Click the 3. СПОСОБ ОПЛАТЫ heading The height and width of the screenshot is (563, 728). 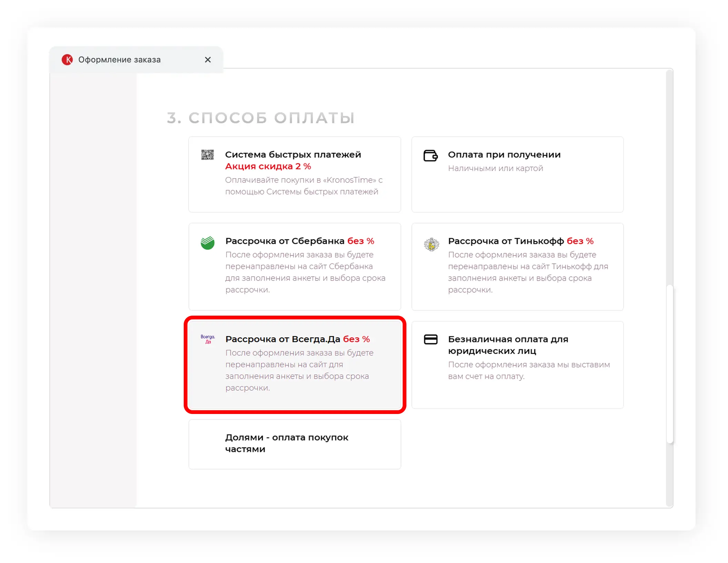coord(261,118)
